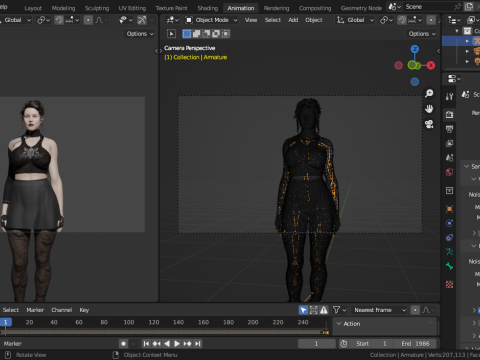Toggle only show errors warning icon

point(324,310)
